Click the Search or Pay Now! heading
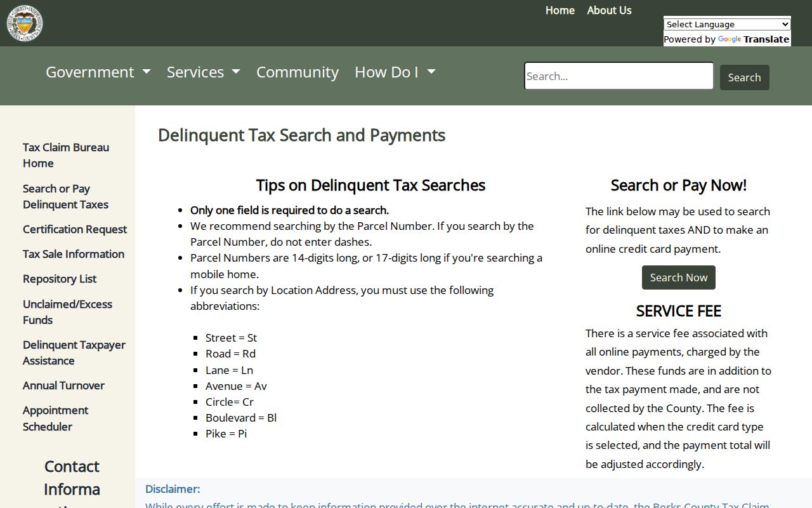 [679, 185]
